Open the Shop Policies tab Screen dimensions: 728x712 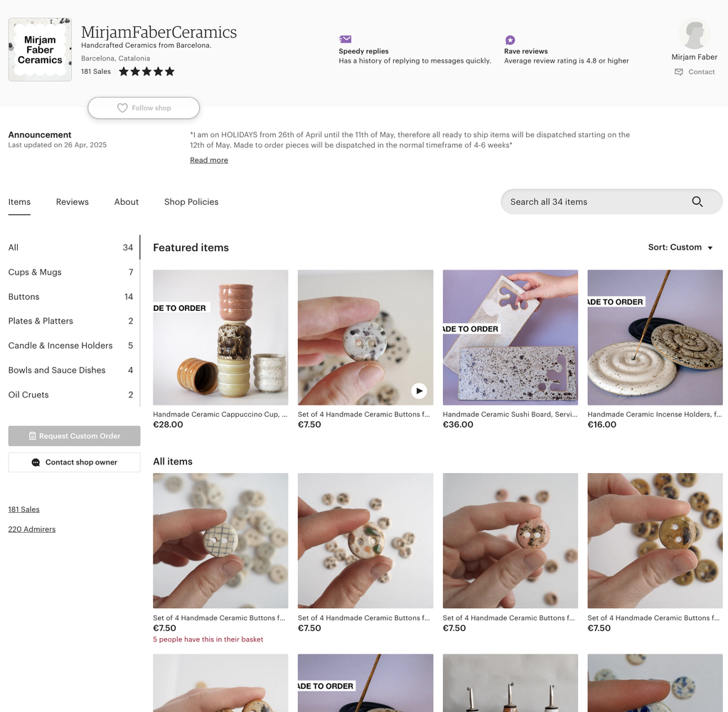pos(191,202)
